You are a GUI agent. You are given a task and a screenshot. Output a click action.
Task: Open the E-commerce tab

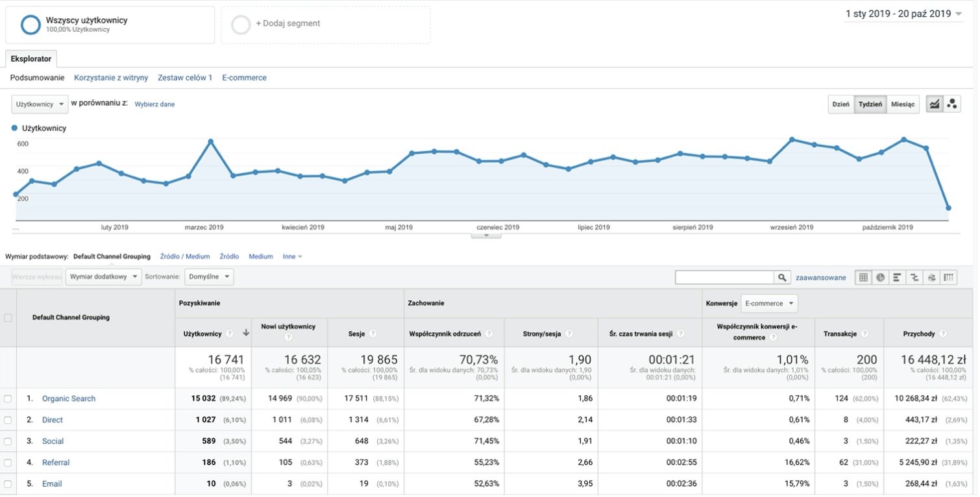(x=244, y=78)
